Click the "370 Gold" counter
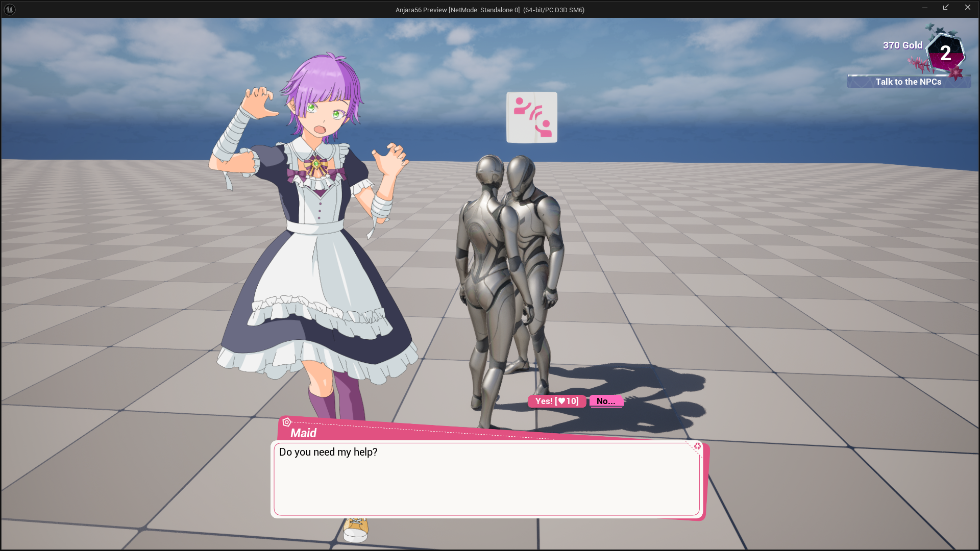The width and height of the screenshot is (980, 551). tap(902, 45)
